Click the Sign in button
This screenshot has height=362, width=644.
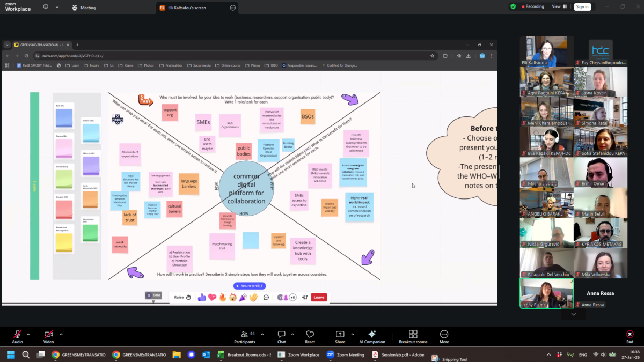tap(582, 6)
